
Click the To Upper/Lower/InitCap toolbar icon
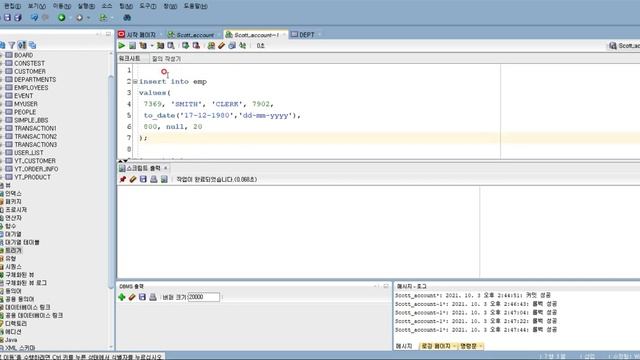tap(242, 46)
